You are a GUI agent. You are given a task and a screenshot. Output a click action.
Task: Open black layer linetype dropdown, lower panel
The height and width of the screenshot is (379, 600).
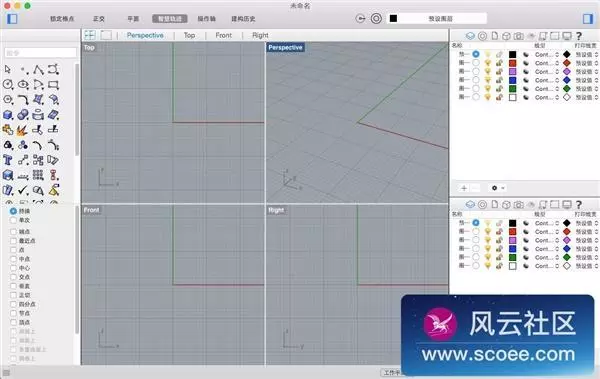(547, 223)
